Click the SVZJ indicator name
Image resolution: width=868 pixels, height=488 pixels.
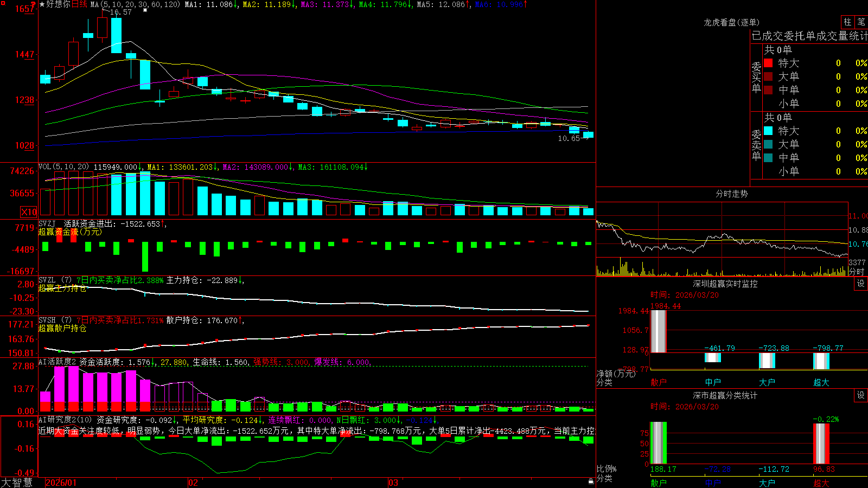47,223
